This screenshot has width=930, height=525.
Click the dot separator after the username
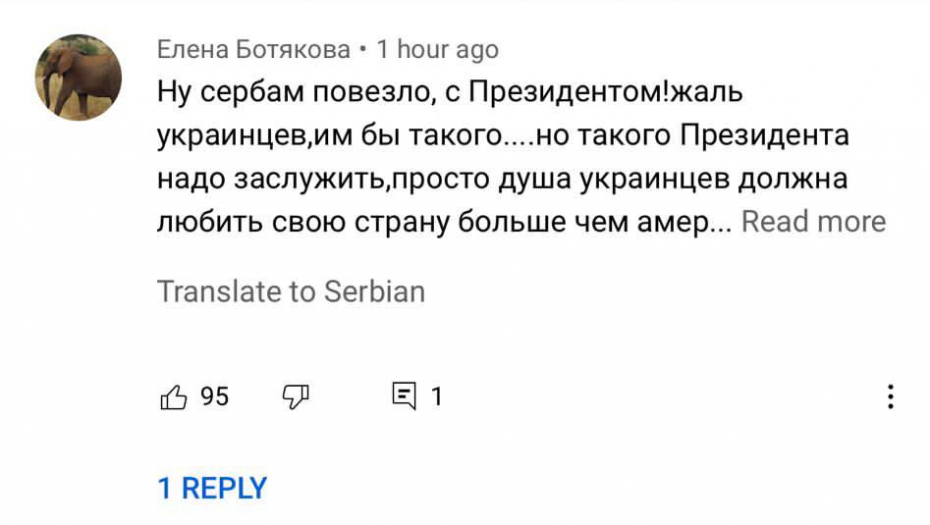tap(363, 49)
